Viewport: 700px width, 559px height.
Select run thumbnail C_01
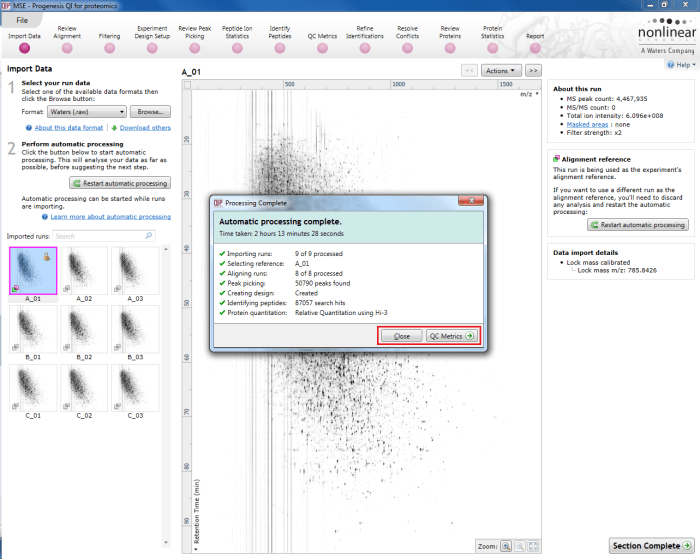point(33,388)
